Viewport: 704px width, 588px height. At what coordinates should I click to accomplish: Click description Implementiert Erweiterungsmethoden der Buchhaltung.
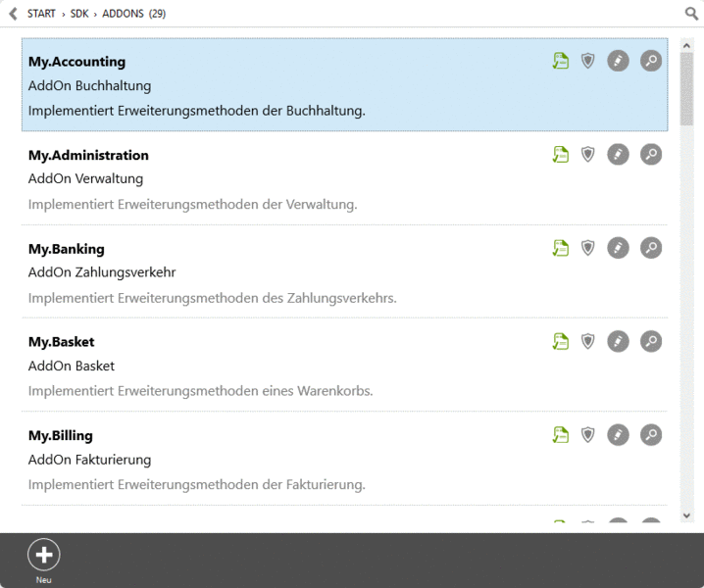click(197, 111)
